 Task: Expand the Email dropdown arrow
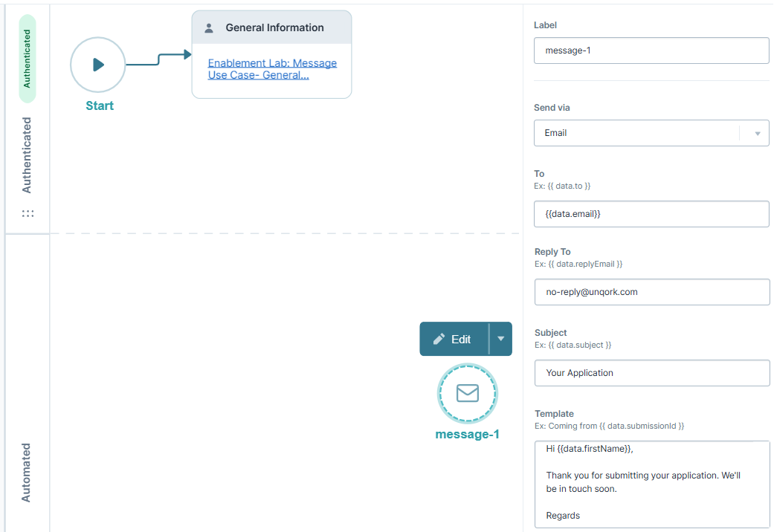click(757, 133)
